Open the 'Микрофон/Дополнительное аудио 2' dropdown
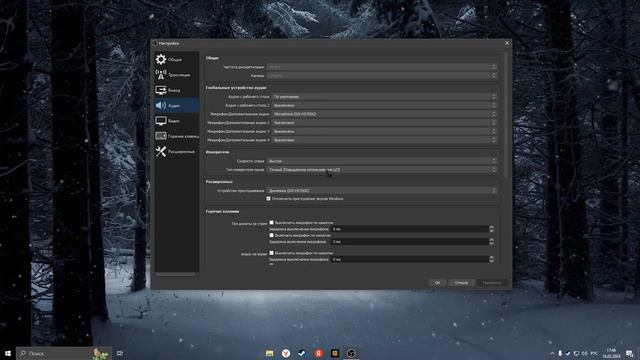The image size is (640, 360). 384,122
